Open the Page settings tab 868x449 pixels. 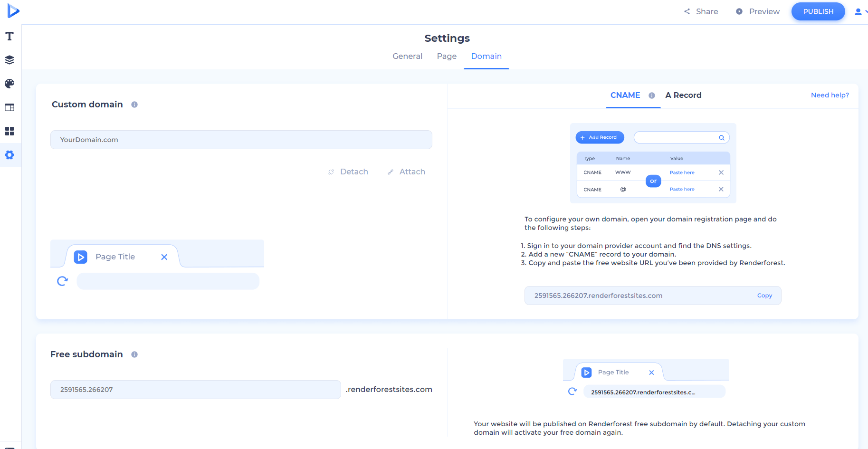pos(446,56)
